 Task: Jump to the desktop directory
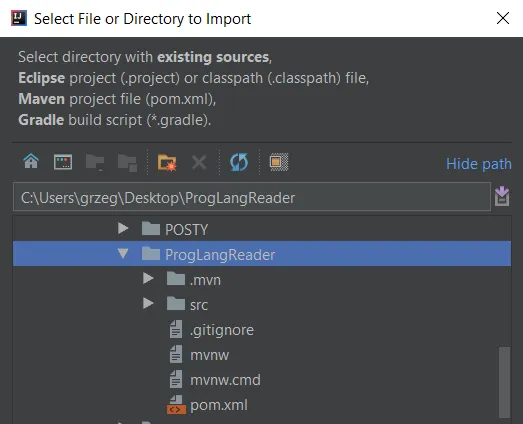(63, 162)
